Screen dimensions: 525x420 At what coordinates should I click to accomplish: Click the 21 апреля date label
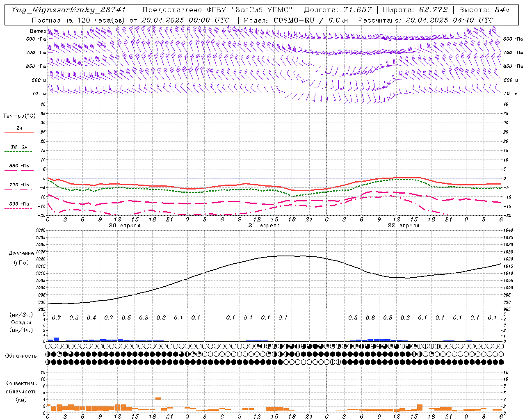264,226
